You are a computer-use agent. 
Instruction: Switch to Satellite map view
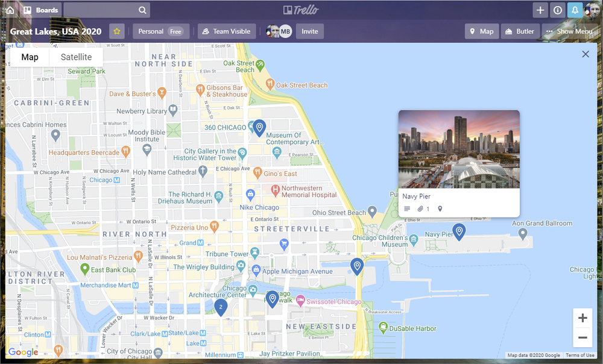tap(76, 57)
